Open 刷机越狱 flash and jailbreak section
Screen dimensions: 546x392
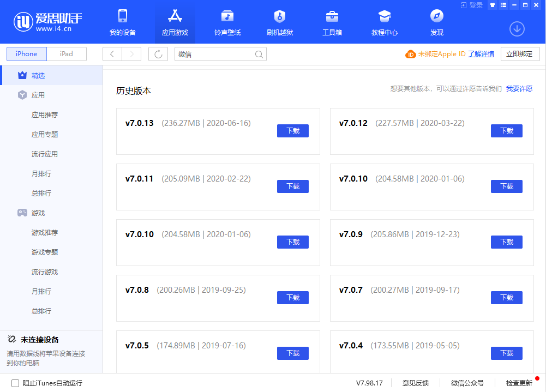point(280,22)
